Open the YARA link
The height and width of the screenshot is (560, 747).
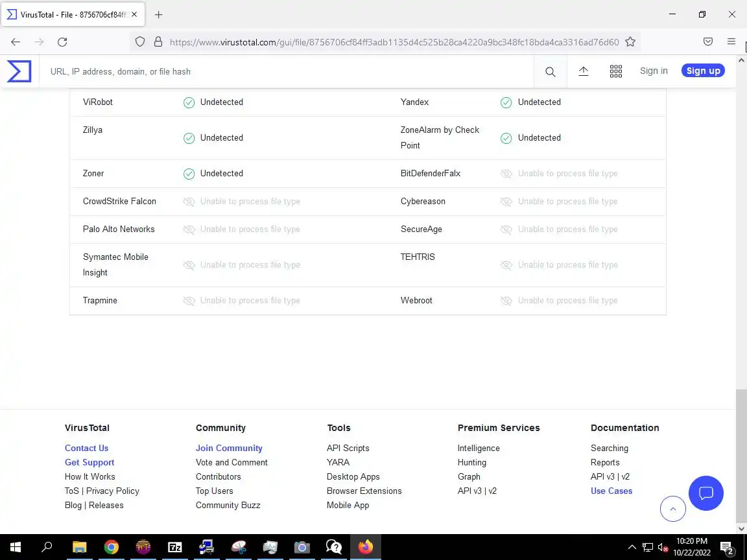click(x=338, y=462)
